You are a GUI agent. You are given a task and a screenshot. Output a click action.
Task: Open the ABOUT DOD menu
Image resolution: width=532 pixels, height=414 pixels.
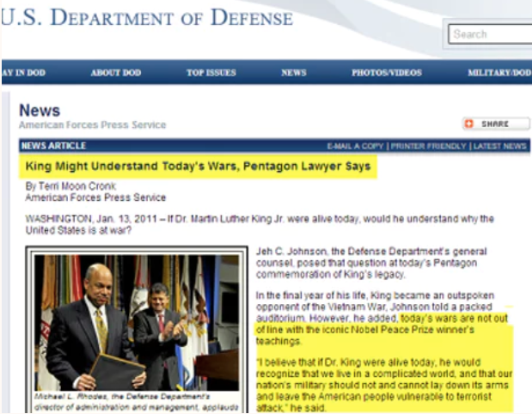[x=116, y=72]
